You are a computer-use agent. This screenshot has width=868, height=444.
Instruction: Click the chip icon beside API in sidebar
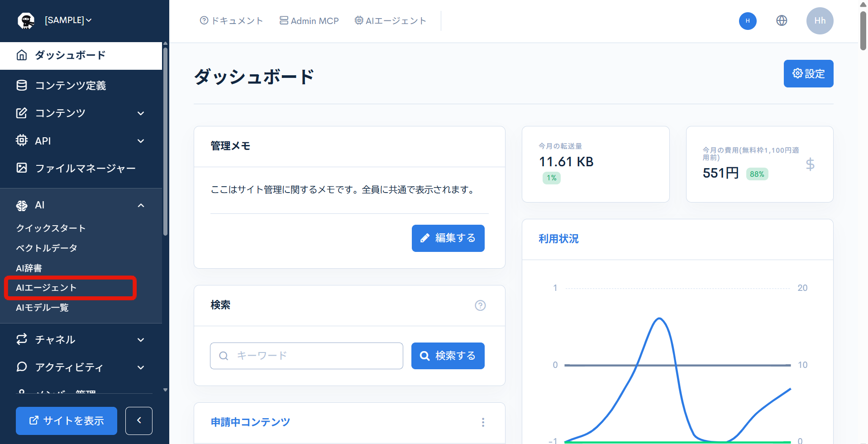point(22,140)
